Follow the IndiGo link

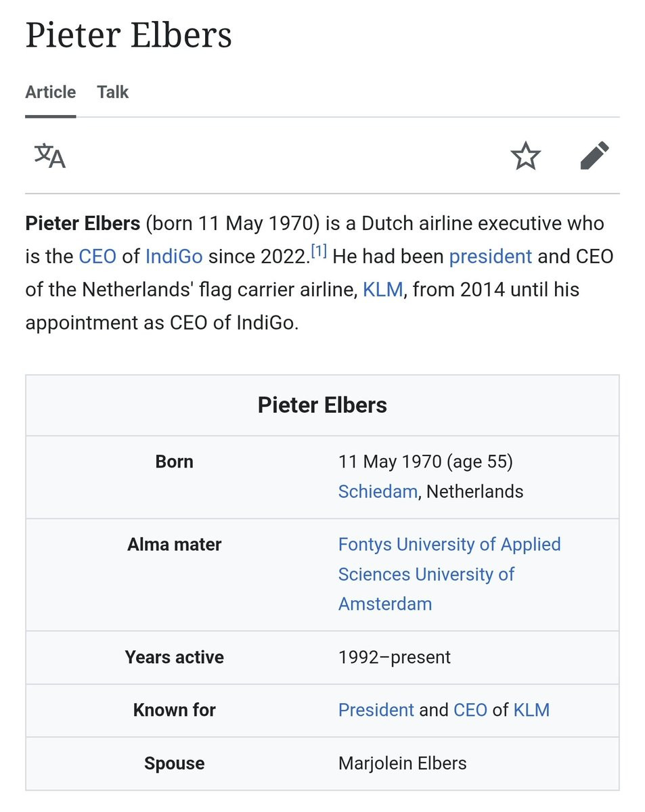tap(174, 256)
